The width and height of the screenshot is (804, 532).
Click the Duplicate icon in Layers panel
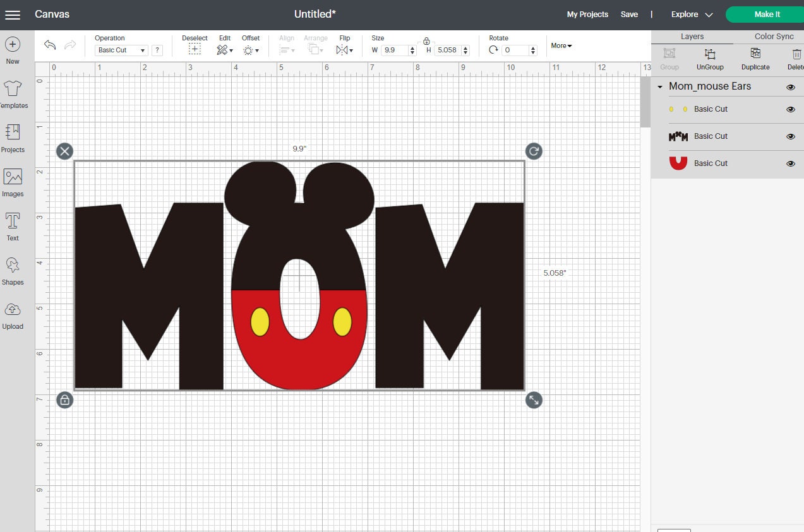point(755,57)
